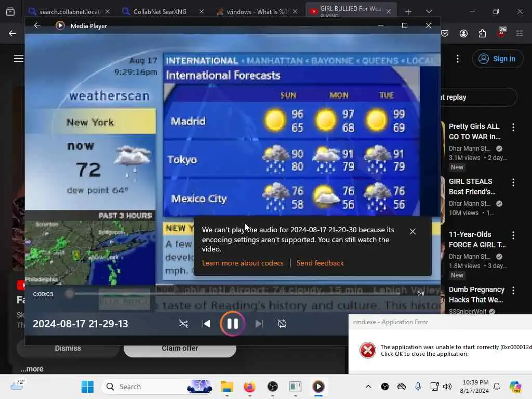Open volume control in system tray
This screenshot has width=532, height=399.
[x=447, y=387]
